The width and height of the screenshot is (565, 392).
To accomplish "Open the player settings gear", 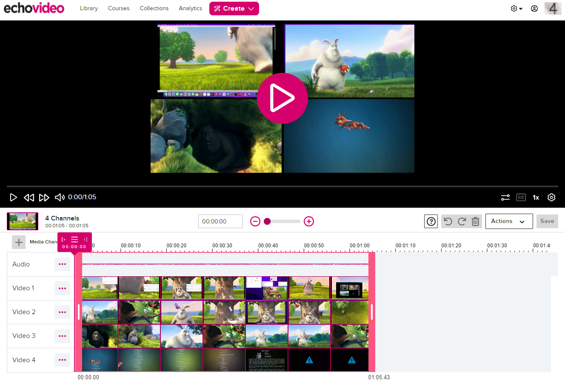I will click(551, 197).
